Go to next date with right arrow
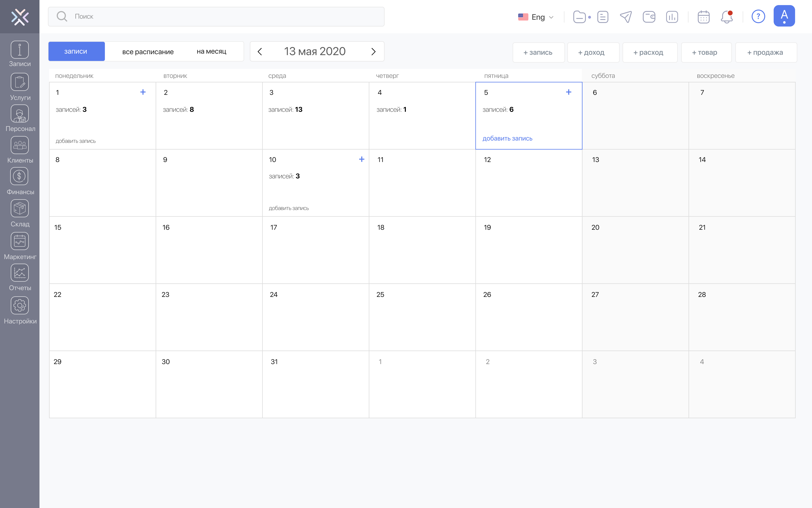This screenshot has height=508, width=812. [x=373, y=51]
